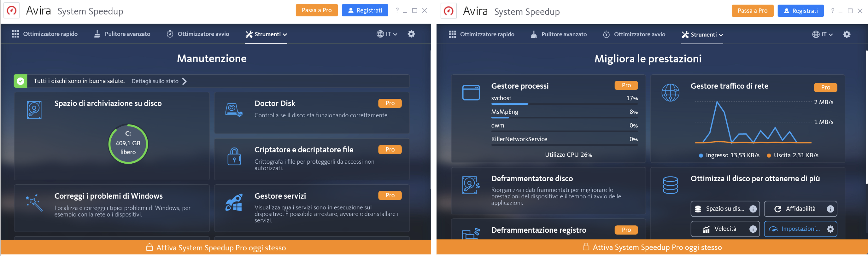This screenshot has height=256, width=868.
Task: Open Ottimizzatore avvio tab in right window
Action: [x=634, y=34]
